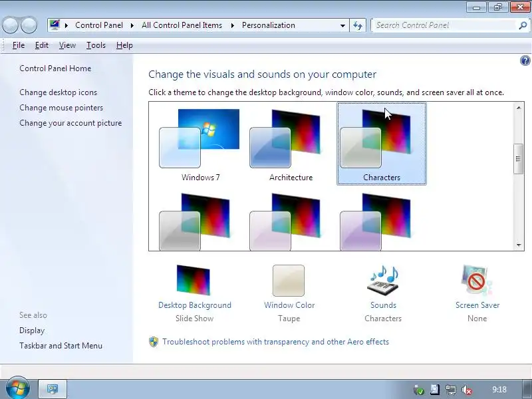Viewport: 532px width, 399px height.
Task: Open the Sounds scheme icon
Action: coord(383,280)
